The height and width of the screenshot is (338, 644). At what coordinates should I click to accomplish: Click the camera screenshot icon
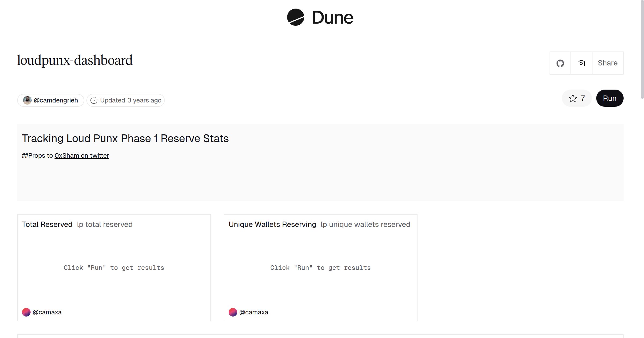(x=581, y=63)
